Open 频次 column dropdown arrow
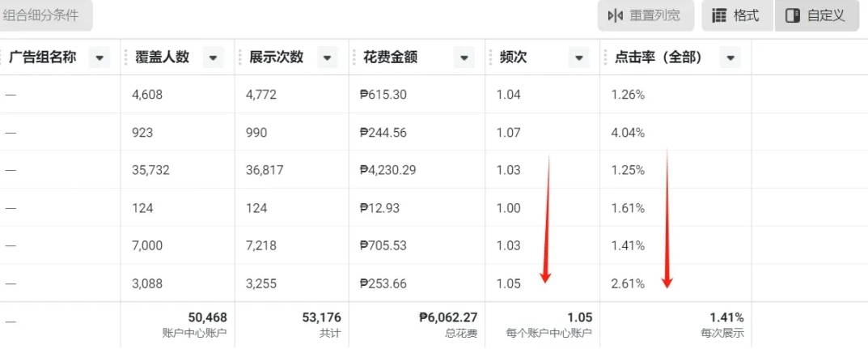This screenshot has width=868, height=349. coord(578,57)
